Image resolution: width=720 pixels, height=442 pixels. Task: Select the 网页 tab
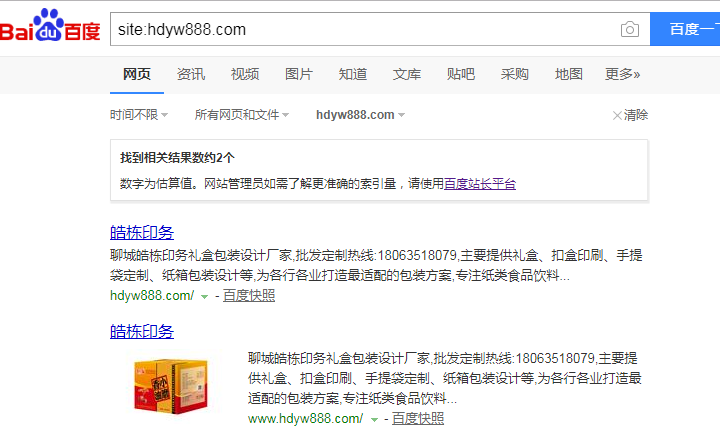tap(137, 74)
